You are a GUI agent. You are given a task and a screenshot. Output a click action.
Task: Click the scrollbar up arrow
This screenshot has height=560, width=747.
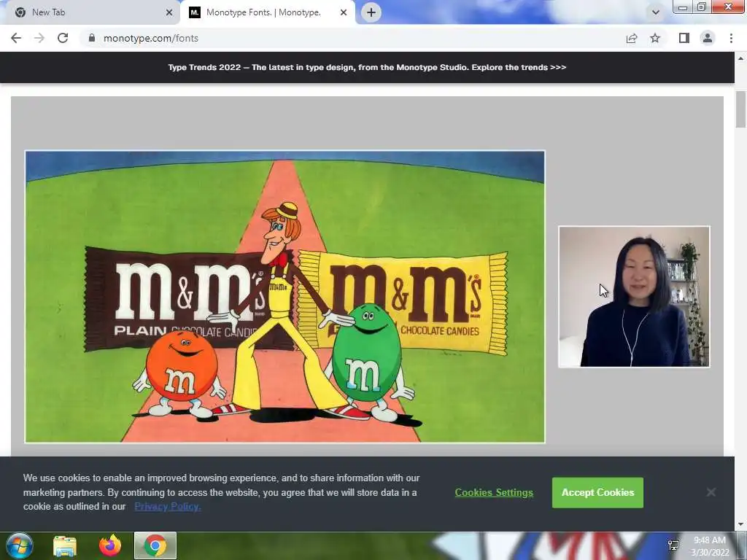coord(741,58)
